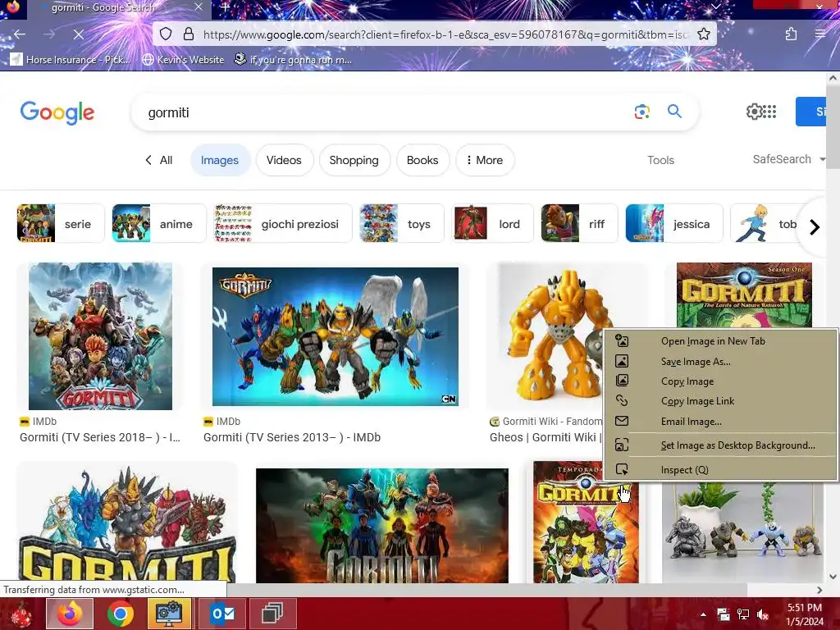Filter images by the jessica chip

(x=674, y=223)
